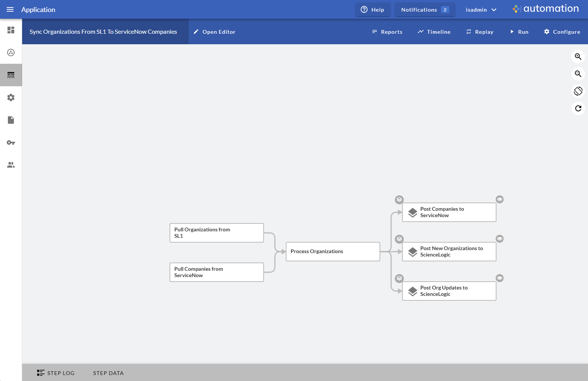Image resolution: width=588 pixels, height=381 pixels.
Task: Expand the Step Log panel
Action: pos(56,373)
